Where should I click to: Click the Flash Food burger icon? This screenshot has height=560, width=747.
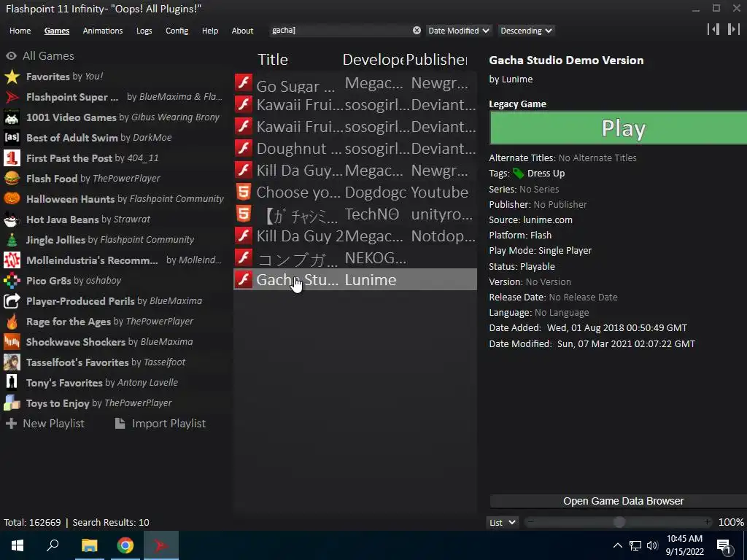12,179
